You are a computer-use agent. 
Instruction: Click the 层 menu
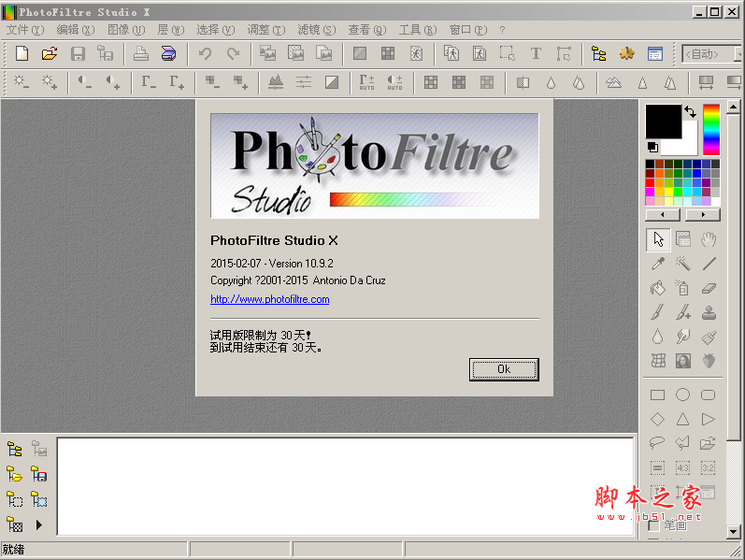coord(170,30)
